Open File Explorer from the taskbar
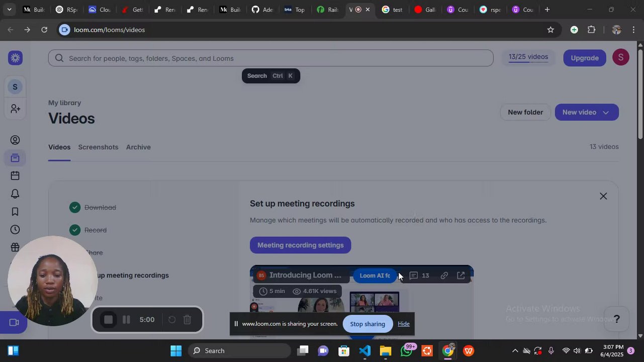This screenshot has width=644, height=362. pos(386,351)
